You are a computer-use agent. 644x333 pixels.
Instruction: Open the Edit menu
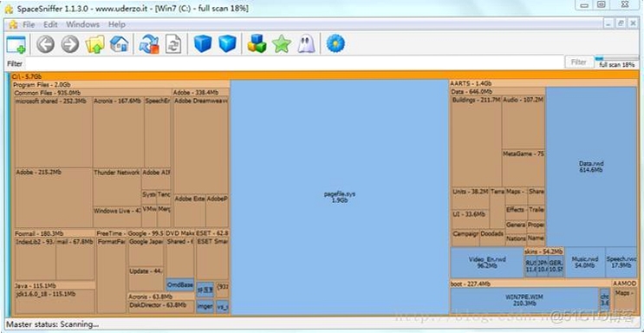click(50, 24)
